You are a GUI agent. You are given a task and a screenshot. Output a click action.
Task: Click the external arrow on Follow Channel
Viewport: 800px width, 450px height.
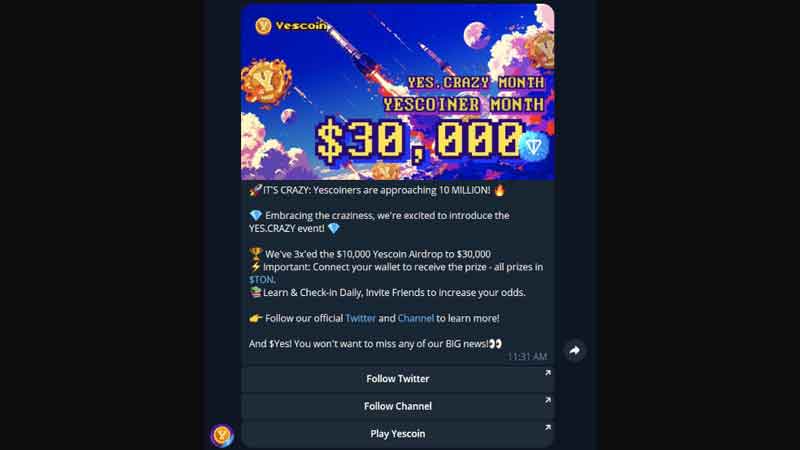tap(547, 401)
